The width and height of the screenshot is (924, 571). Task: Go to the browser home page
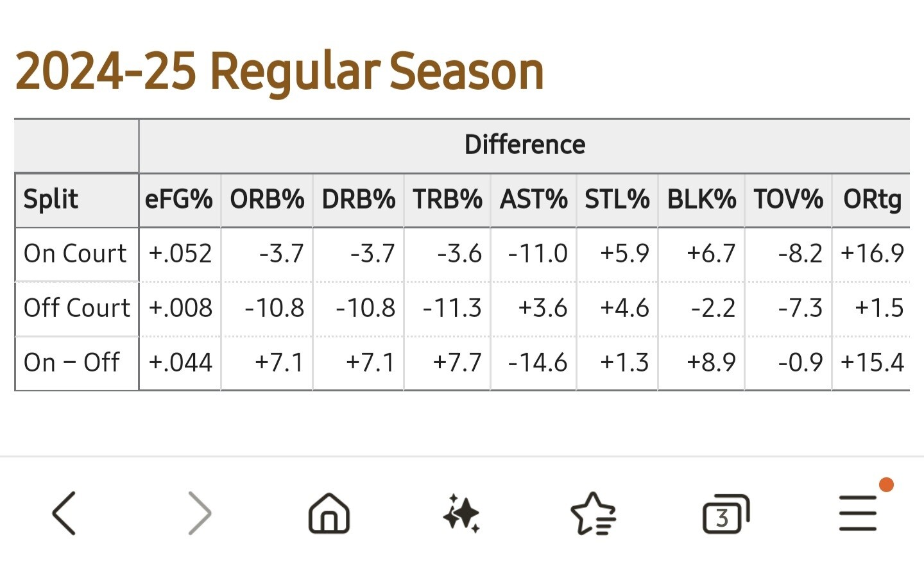pyautogui.click(x=329, y=513)
